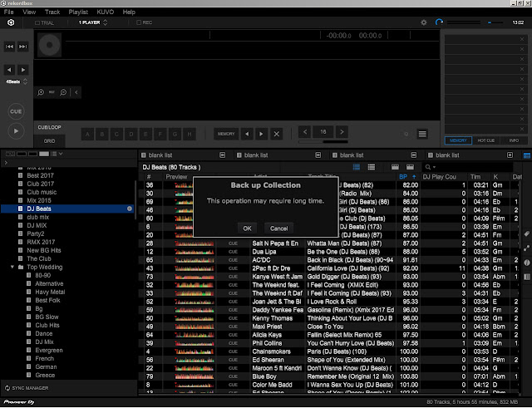Select hot cue H
Screen dimensions: 532x408
click(190, 134)
